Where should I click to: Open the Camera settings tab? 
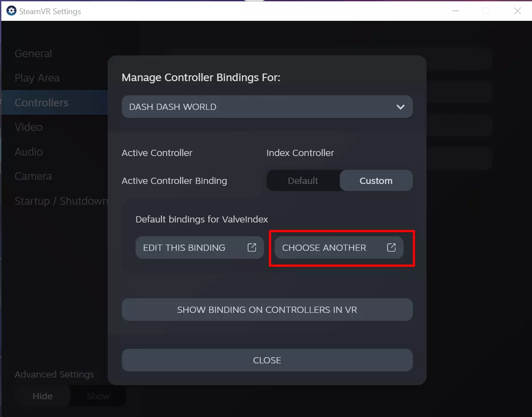pos(33,176)
